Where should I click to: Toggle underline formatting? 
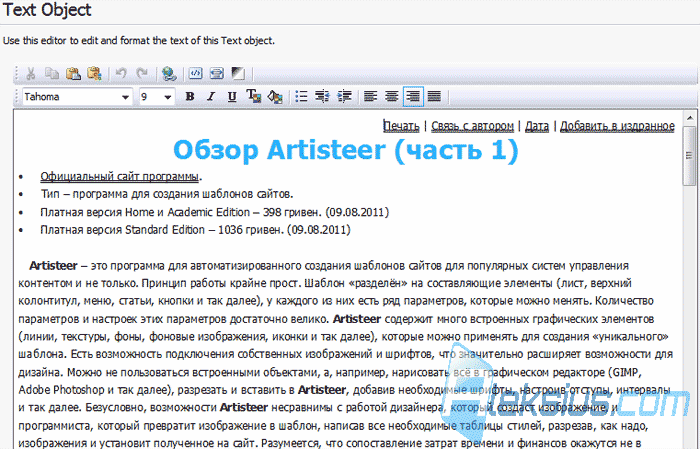232,96
